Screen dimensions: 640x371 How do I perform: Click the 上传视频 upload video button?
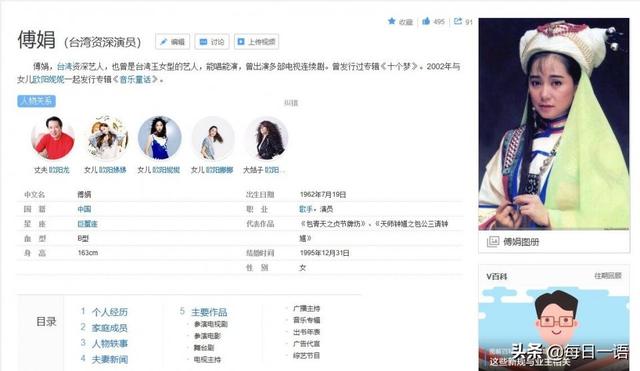coord(256,42)
